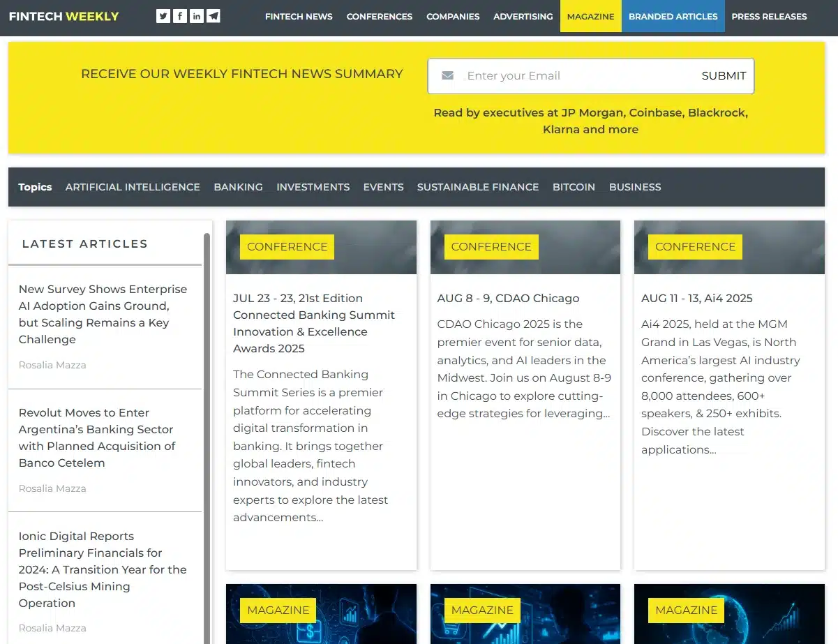This screenshot has height=644, width=838.
Task: Click Conference tag on Ai4 2025 card
Action: click(695, 246)
